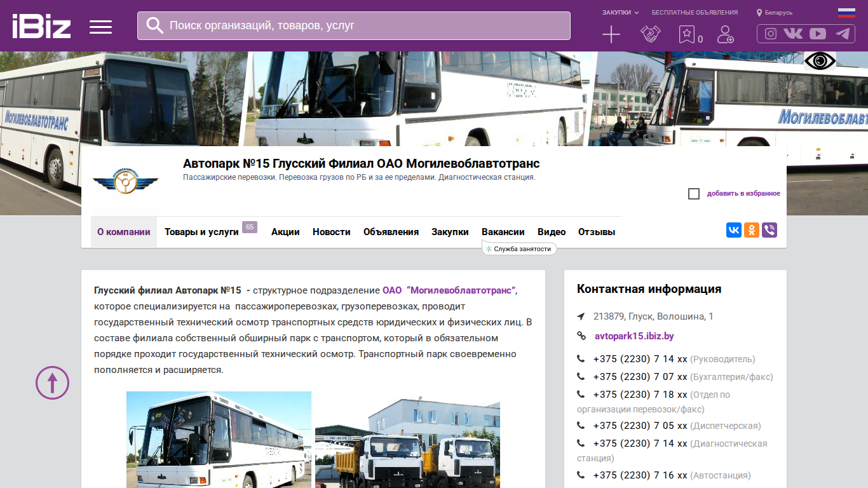Click the plus add icon in header
868x488 pixels.
coord(611,34)
